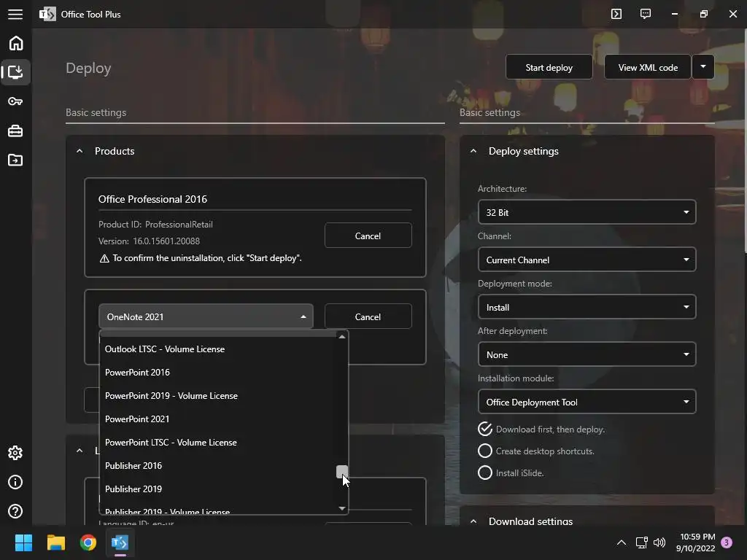Open Windows Start menu
Screen dimensions: 747x560
[23, 542]
